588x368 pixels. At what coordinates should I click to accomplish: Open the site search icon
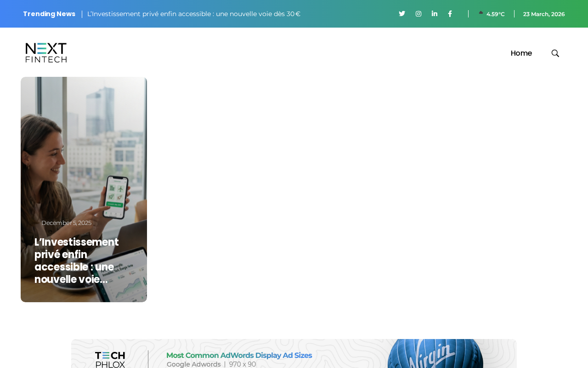pos(555,53)
